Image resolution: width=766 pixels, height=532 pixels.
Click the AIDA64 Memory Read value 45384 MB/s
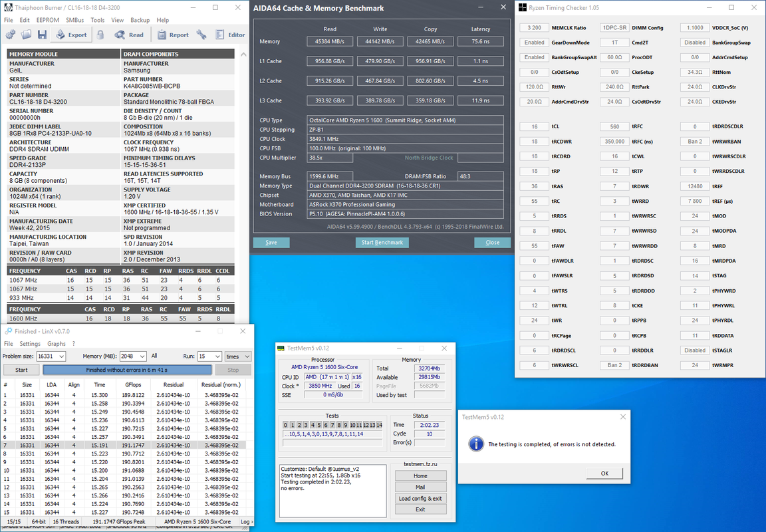tap(330, 41)
